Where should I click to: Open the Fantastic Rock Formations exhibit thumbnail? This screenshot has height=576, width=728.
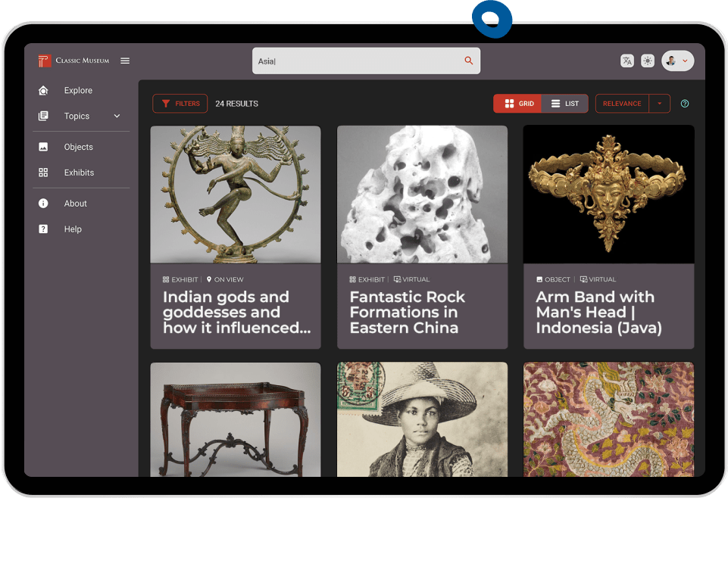tap(422, 195)
